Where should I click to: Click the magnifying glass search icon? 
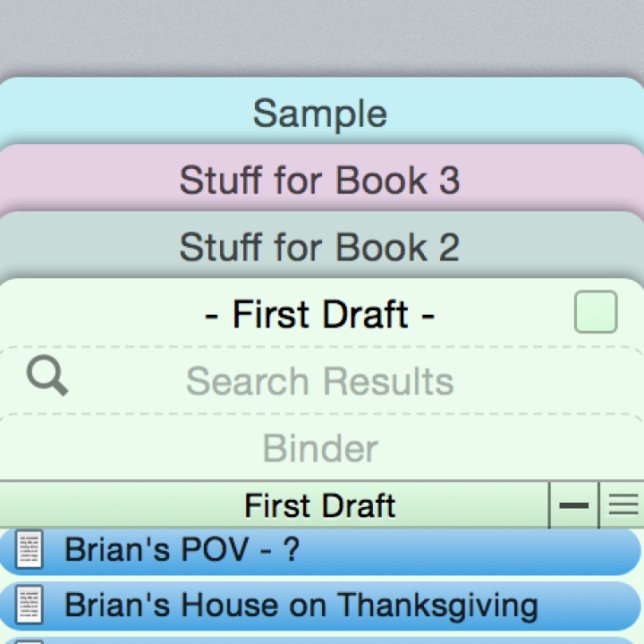pos(47,376)
